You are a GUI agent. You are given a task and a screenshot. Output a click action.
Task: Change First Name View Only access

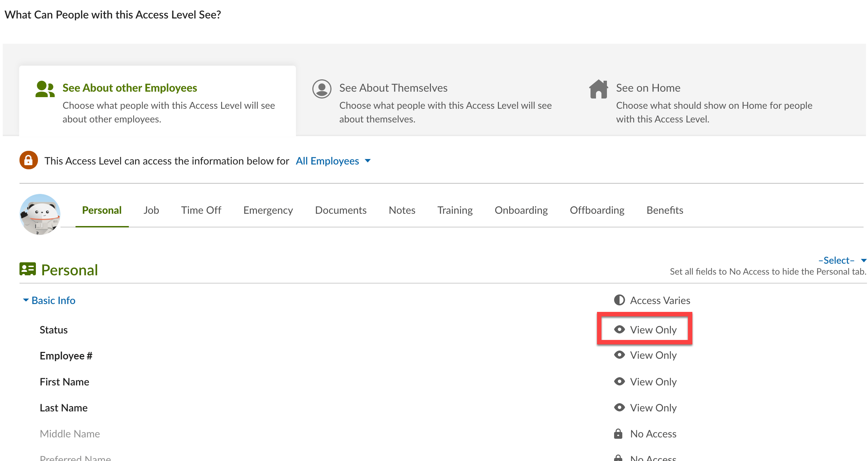645,381
